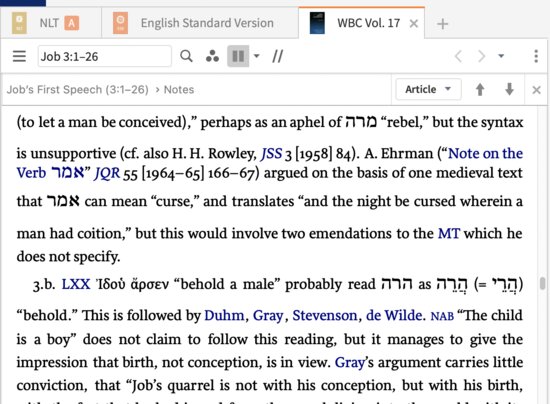Open the LXX abbreviation link

[76, 284]
